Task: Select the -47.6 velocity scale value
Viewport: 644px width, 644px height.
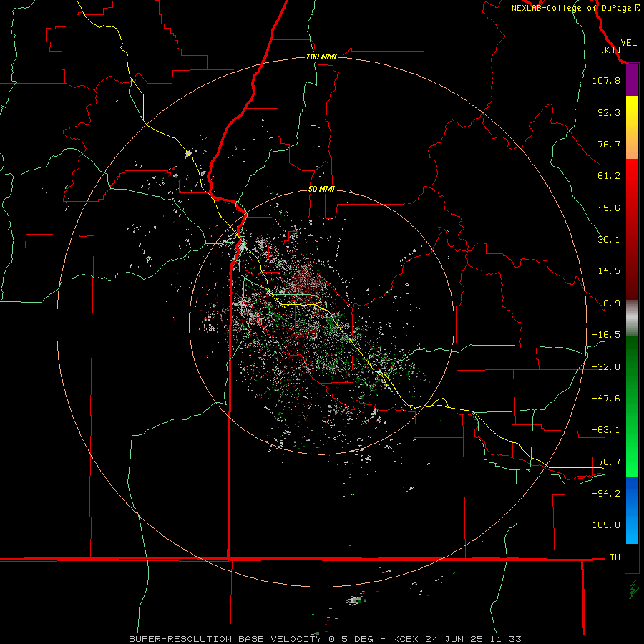Action: (606, 399)
